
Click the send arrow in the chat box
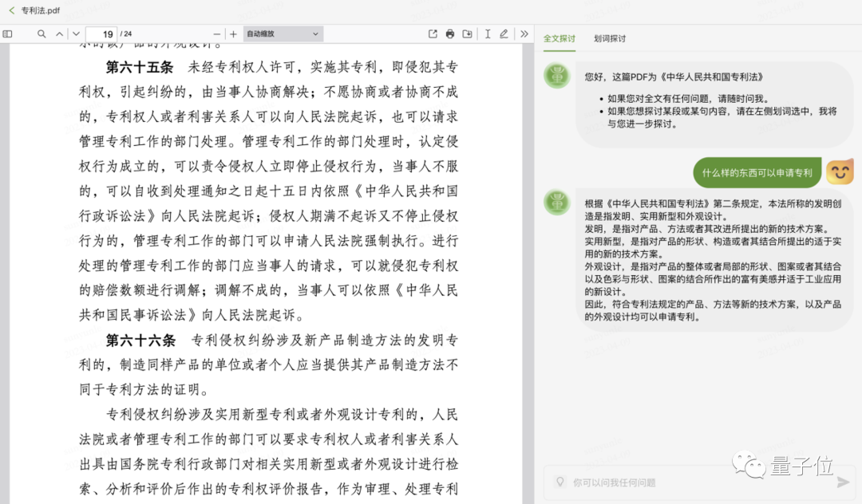(x=844, y=482)
